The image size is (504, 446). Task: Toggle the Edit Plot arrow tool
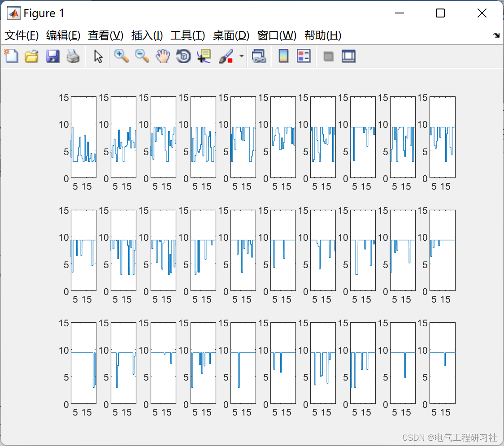tap(98, 56)
